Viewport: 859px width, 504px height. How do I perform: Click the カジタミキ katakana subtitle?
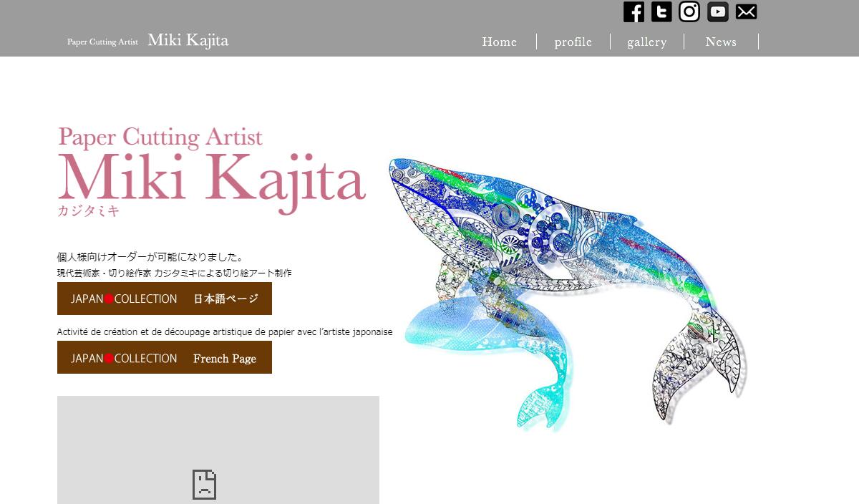(x=88, y=210)
